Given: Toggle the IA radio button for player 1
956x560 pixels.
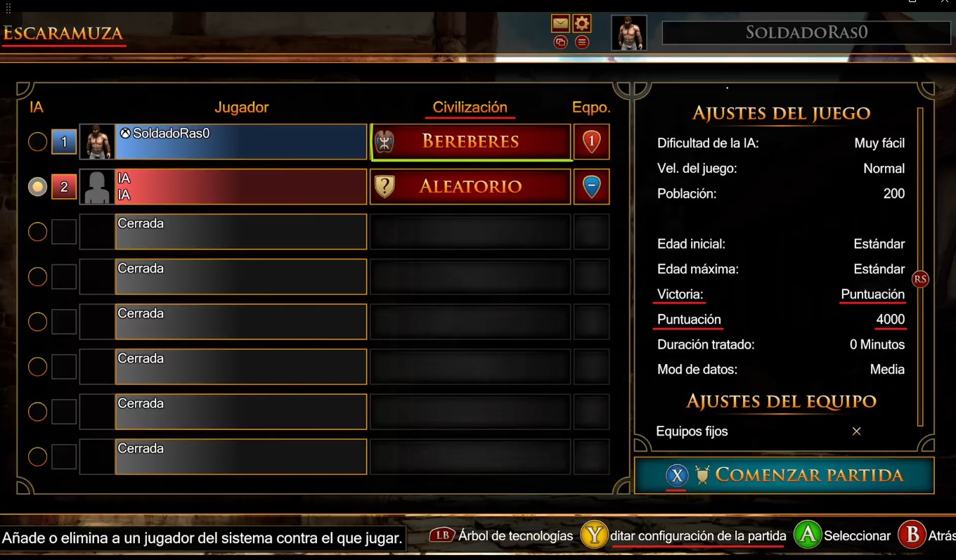Looking at the screenshot, I should (37, 142).
